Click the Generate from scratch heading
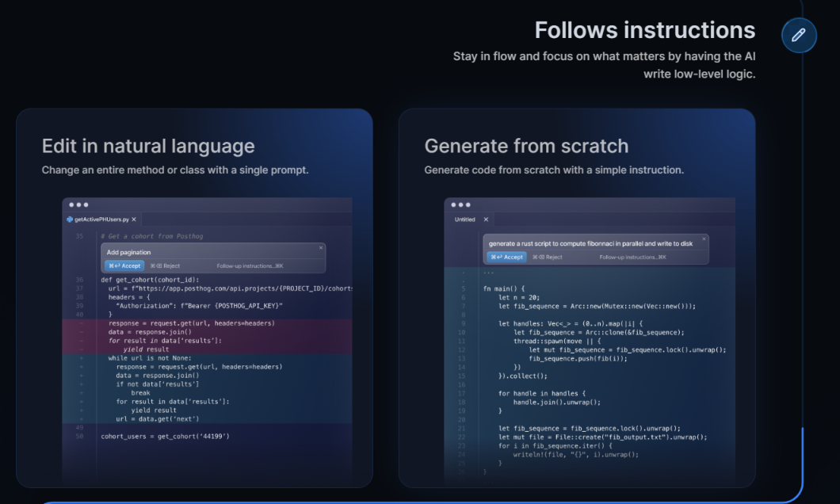 pyautogui.click(x=526, y=146)
